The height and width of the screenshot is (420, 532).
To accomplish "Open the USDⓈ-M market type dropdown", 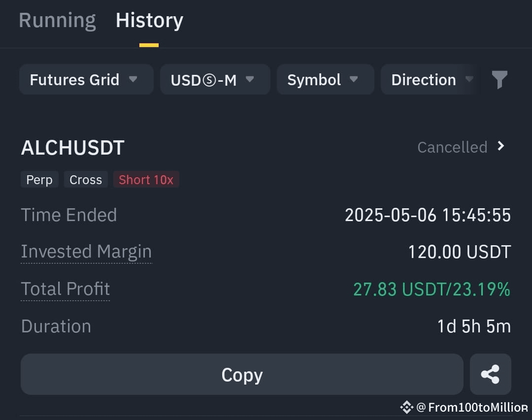I will click(x=215, y=79).
